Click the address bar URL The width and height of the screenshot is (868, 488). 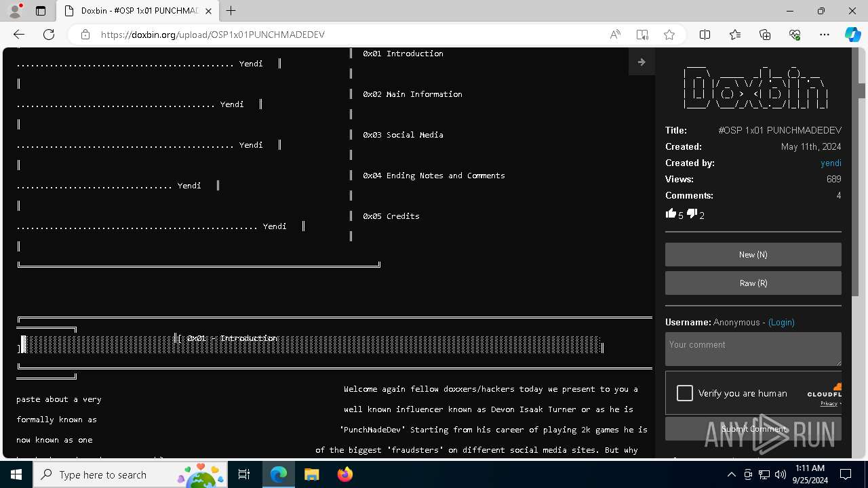point(213,35)
